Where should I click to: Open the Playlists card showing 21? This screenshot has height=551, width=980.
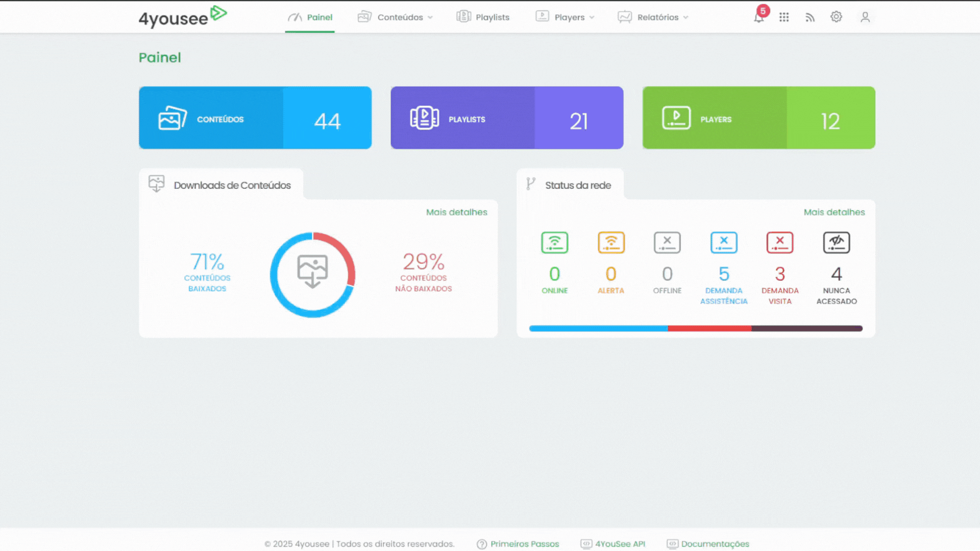(x=507, y=118)
